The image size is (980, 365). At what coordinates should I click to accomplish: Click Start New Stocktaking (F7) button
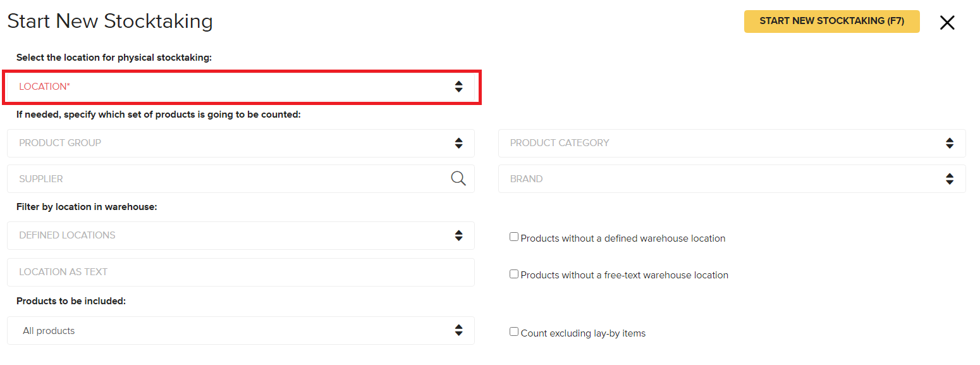832,21
